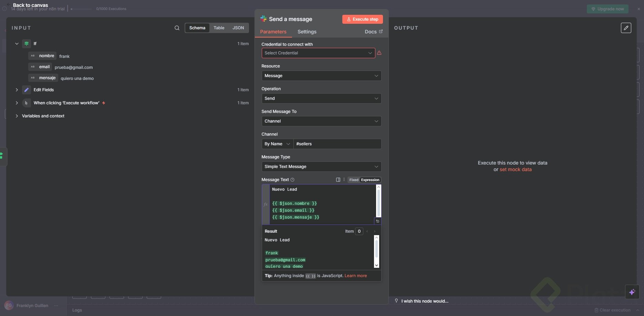Click the Result preview scrollbar down arrow
The width and height of the screenshot is (644, 316).
[x=376, y=265]
